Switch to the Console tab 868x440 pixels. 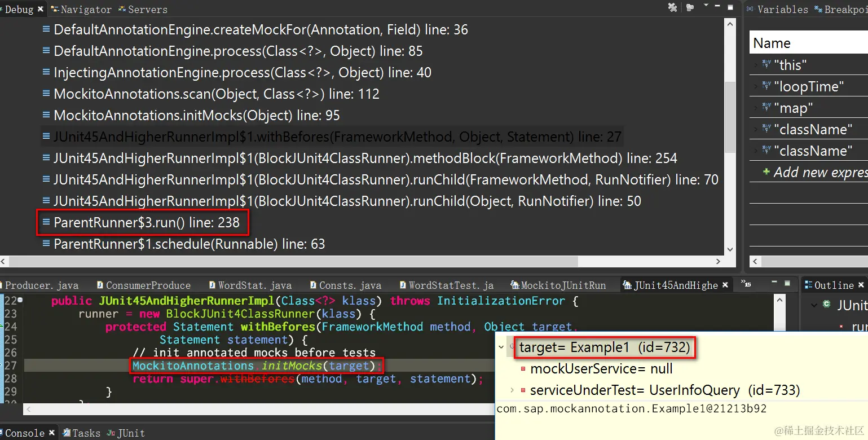(25, 433)
